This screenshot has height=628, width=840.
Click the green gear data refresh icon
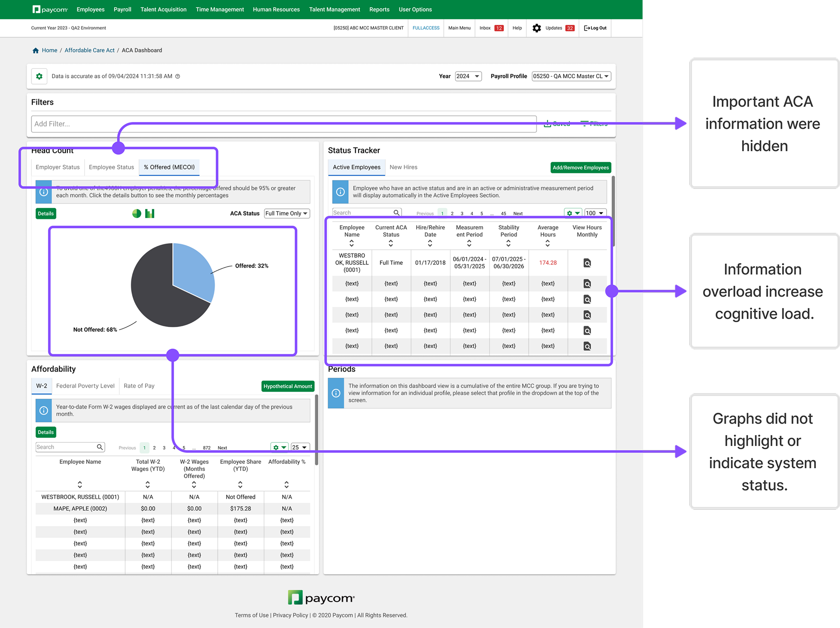click(x=39, y=76)
